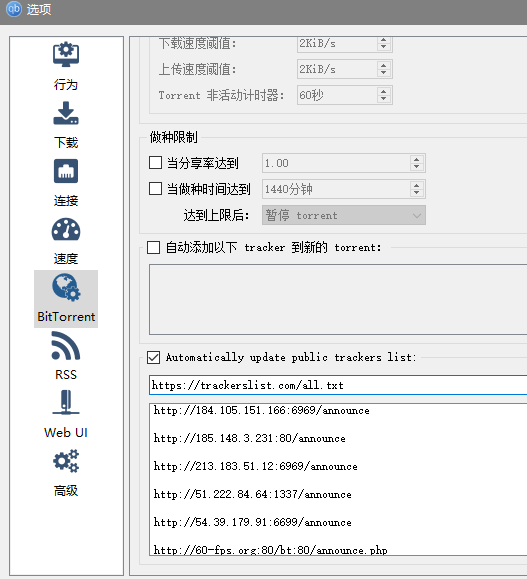Decrease Torrent 非活动计时器 value

384,99
